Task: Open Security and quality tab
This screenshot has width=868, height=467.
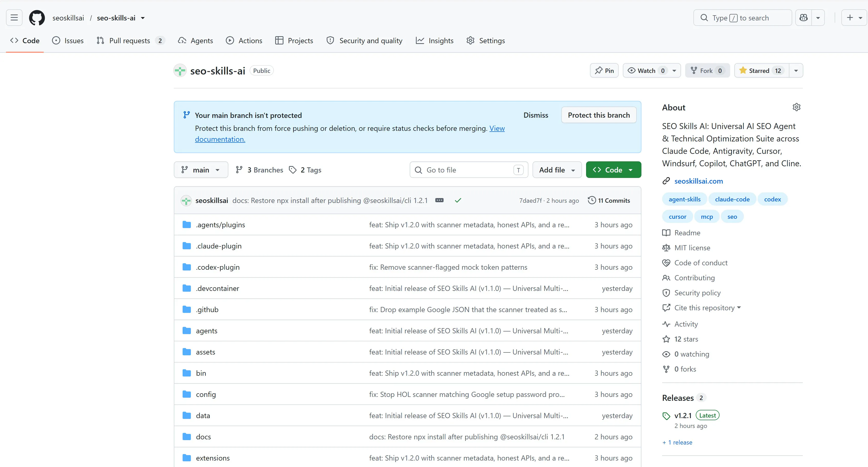Action: pyautogui.click(x=364, y=40)
